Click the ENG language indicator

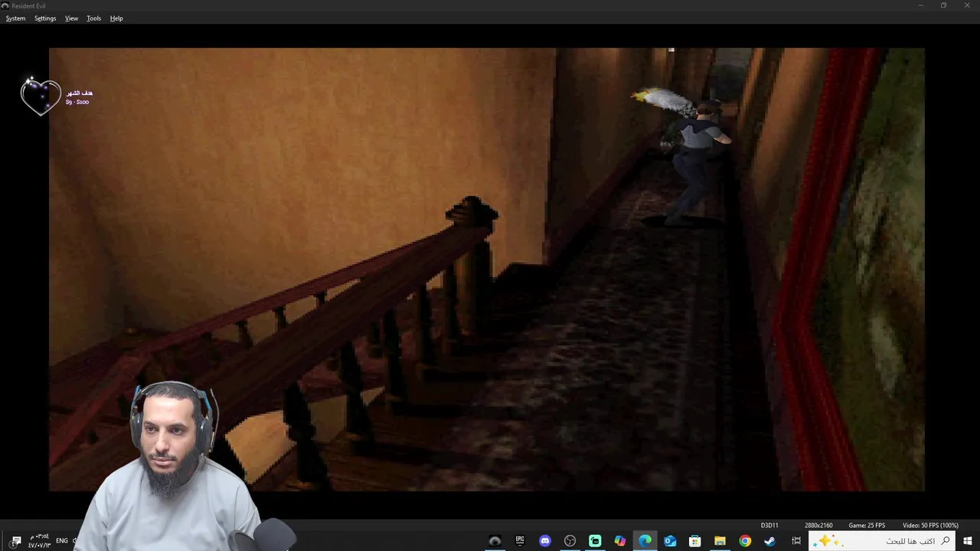pos(62,541)
